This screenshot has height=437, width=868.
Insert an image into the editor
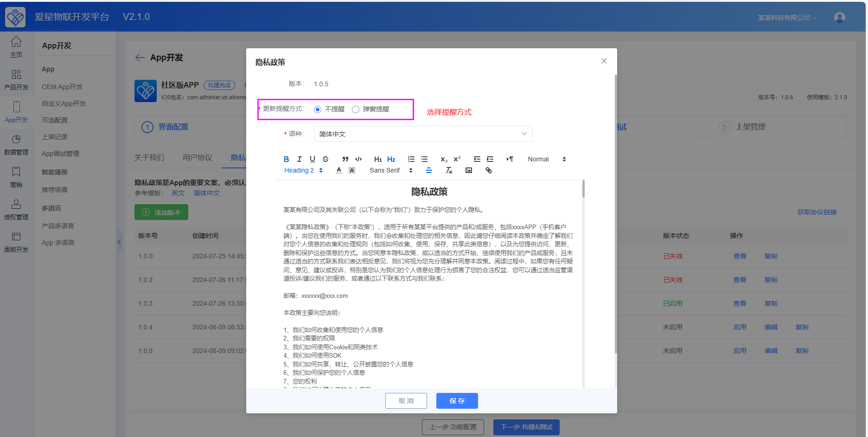469,170
